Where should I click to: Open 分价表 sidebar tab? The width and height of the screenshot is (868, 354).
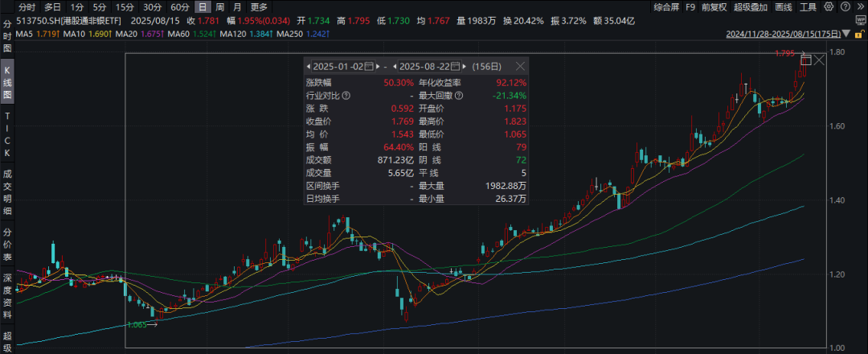tap(7, 245)
